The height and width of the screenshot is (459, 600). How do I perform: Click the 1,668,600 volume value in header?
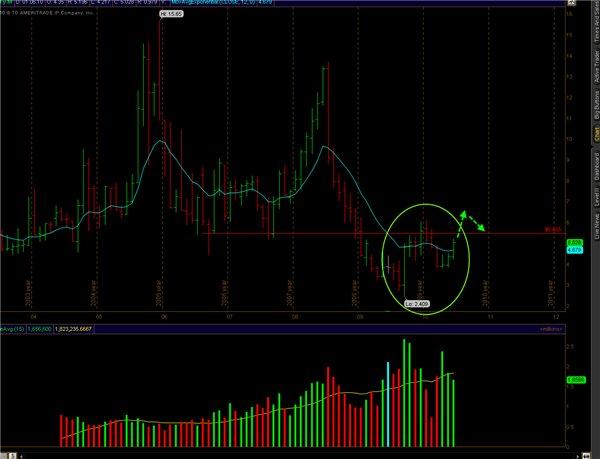click(x=39, y=329)
